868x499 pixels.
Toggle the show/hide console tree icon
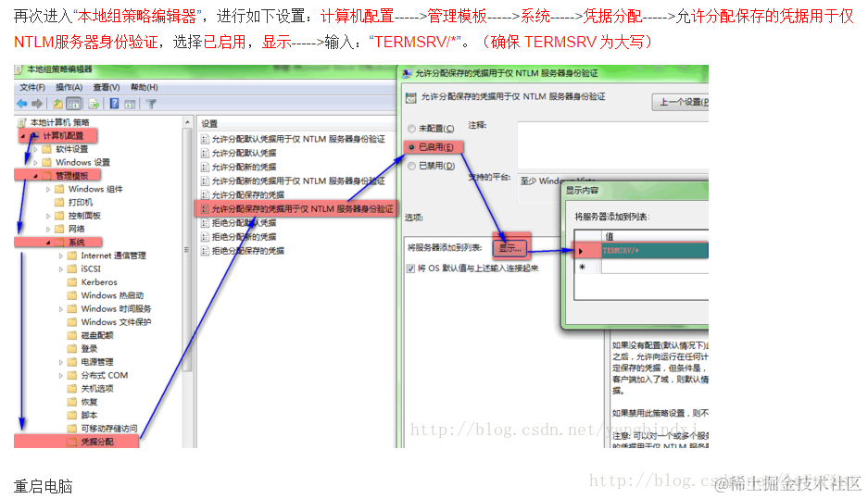click(73, 104)
